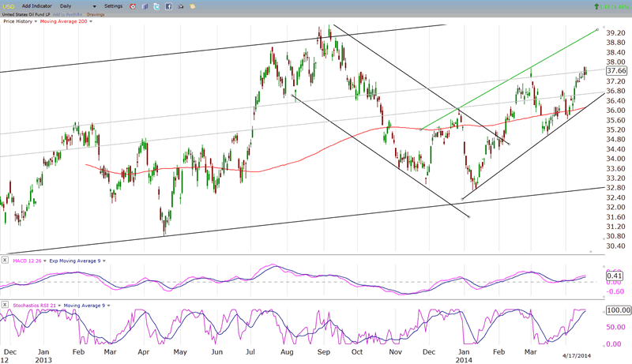Click the 4/17/2014 date label
The width and height of the screenshot is (632, 364).
coord(577,355)
